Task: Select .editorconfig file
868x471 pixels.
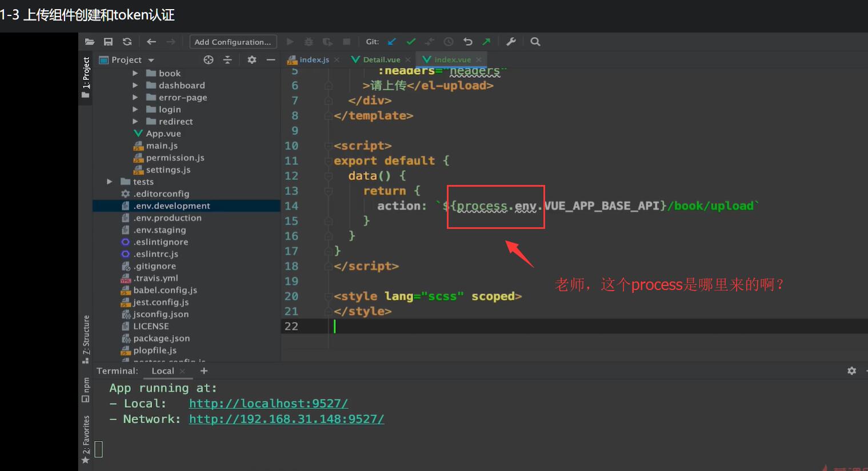Action: pos(161,194)
